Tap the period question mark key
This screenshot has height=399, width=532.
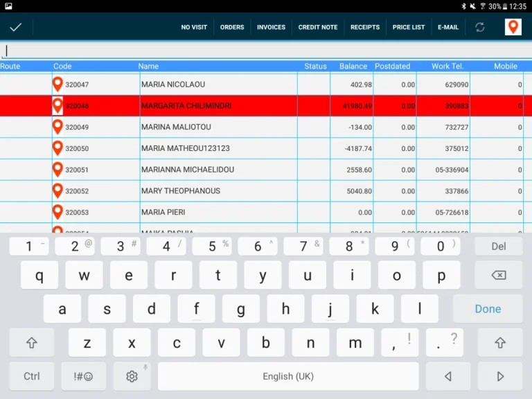(445, 342)
